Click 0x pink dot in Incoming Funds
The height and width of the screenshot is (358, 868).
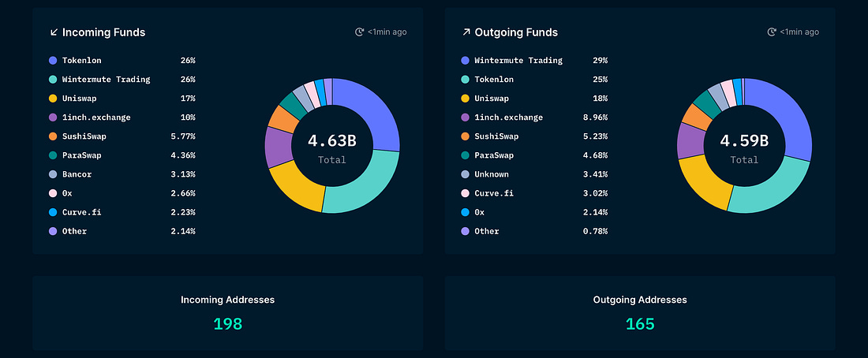[x=53, y=193]
